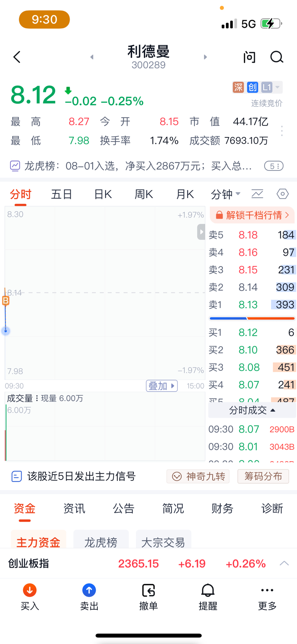Switch to the 简况 tab
Image resolution: width=297 pixels, height=644 pixels.
click(173, 508)
